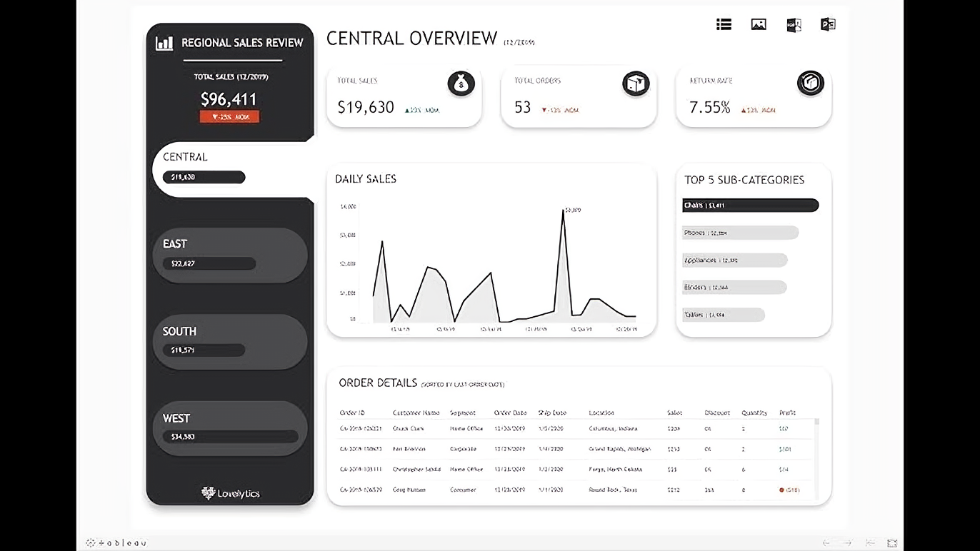Select the Phones sub-category bar
The height and width of the screenshot is (551, 980).
tap(740, 233)
